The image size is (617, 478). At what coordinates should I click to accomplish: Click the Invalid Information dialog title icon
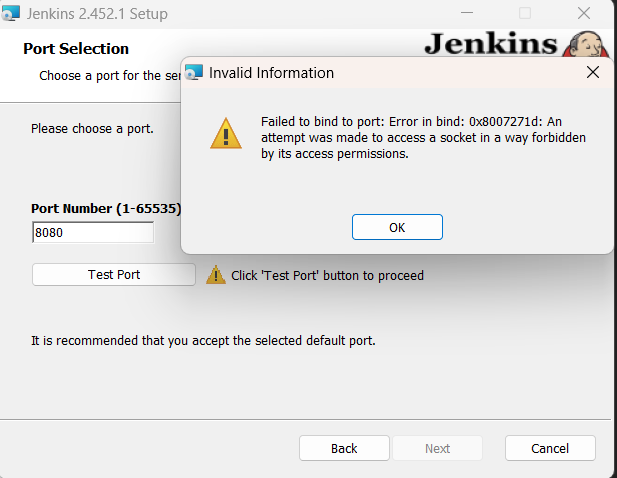pyautogui.click(x=194, y=73)
